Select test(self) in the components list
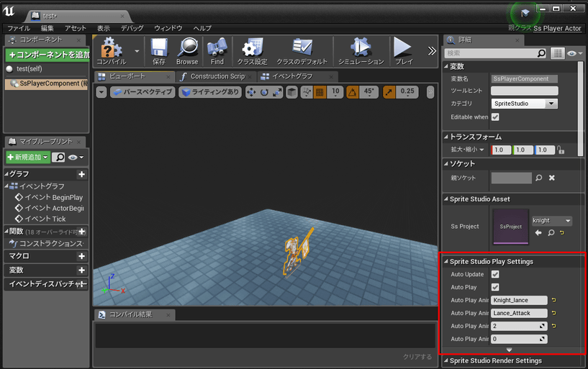 coord(30,69)
